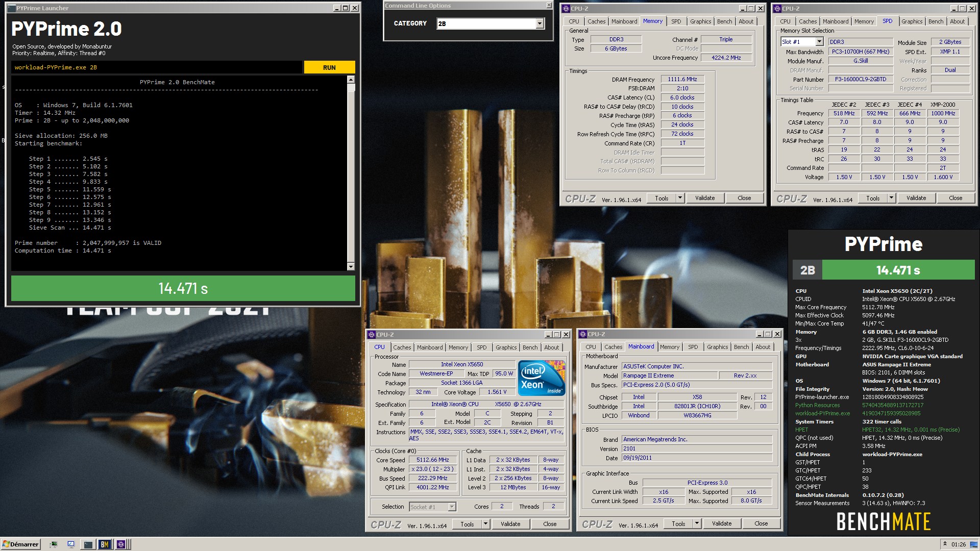Image resolution: width=980 pixels, height=551 pixels.
Task: Select Chipset X58 field in Mainboard window
Action: click(x=697, y=397)
